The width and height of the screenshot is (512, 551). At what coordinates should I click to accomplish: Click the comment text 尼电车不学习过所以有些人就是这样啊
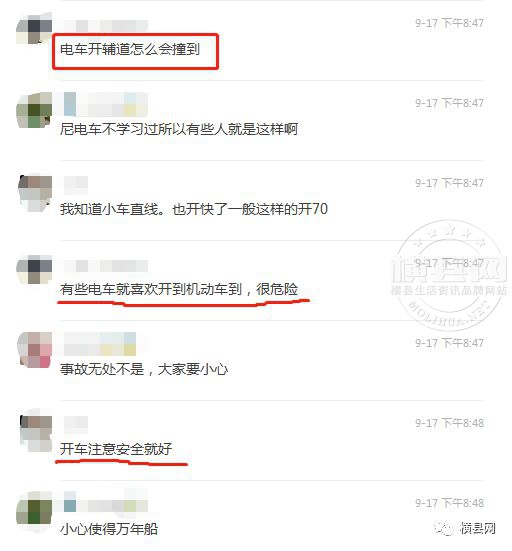tap(179, 129)
